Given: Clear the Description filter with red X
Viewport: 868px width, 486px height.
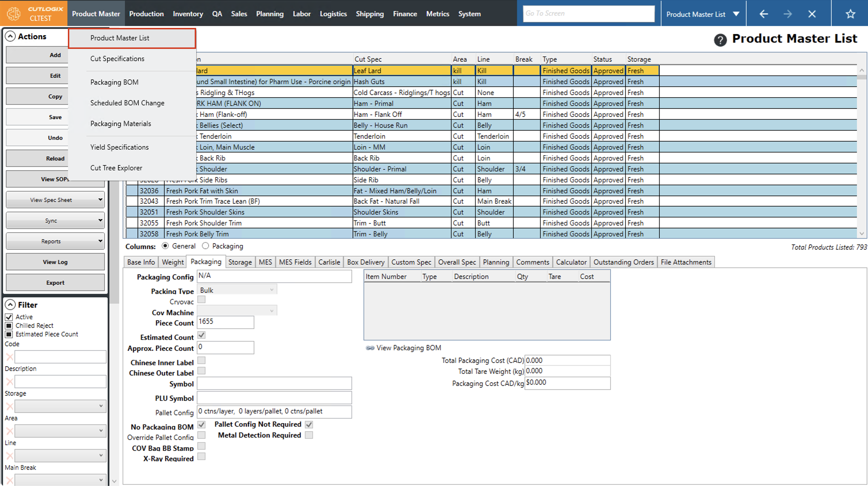Looking at the screenshot, I should coord(9,382).
